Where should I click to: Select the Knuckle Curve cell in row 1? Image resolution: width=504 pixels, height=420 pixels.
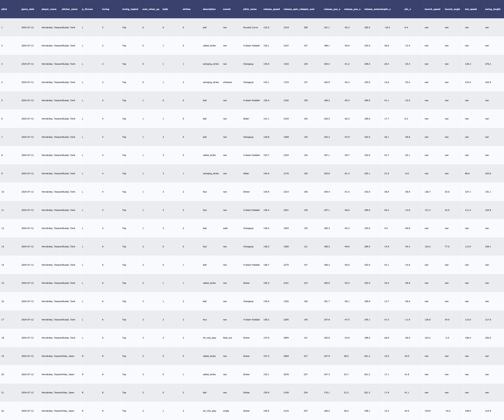pyautogui.click(x=250, y=27)
